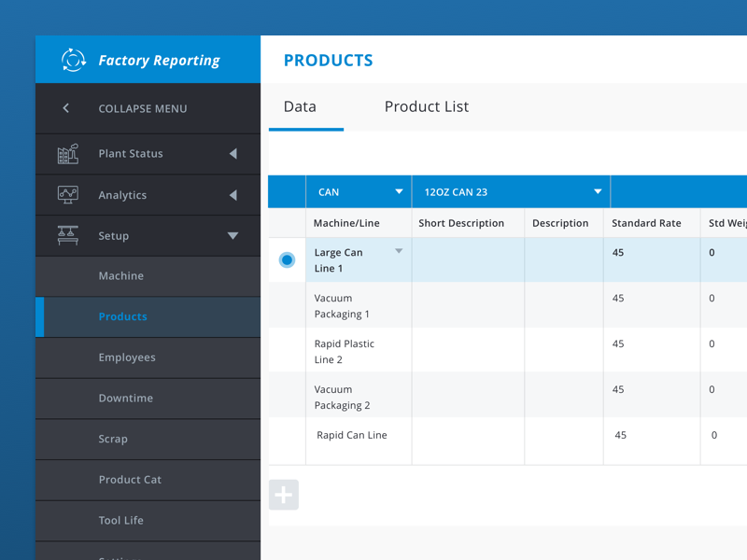
Task: Navigate to the Employees page
Action: [127, 357]
